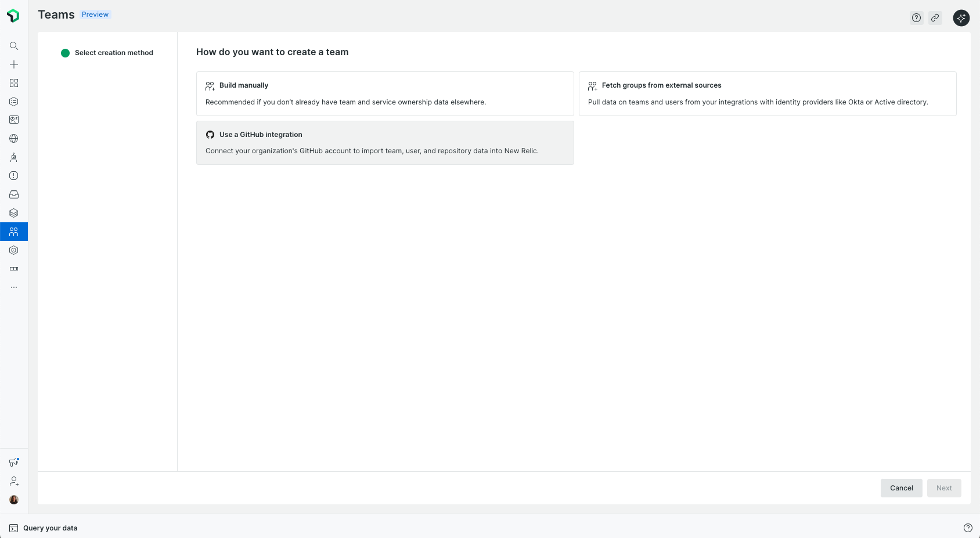
Task: Open the four-squares grid icon in sidebar
Action: point(14,83)
